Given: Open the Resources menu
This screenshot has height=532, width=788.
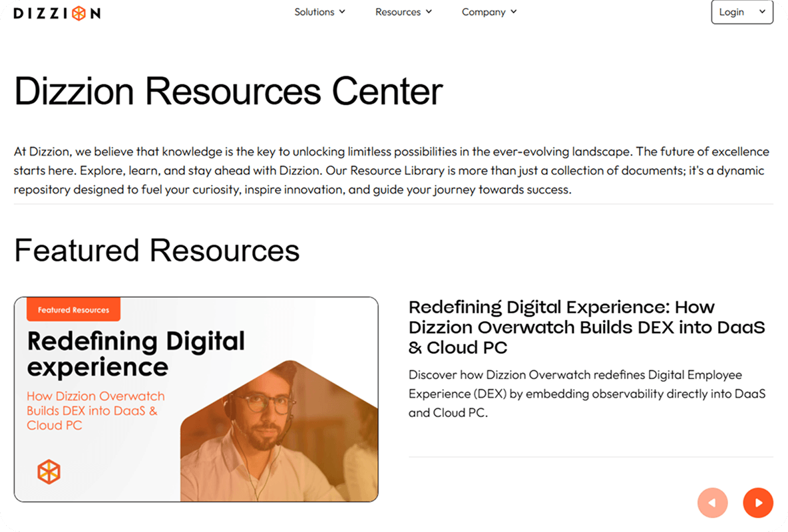Looking at the screenshot, I should point(403,12).
